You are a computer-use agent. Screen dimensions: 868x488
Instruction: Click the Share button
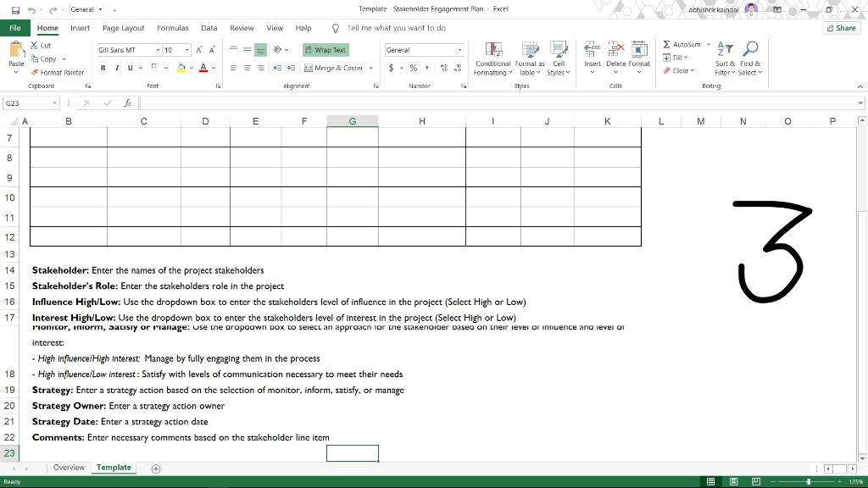[840, 27]
